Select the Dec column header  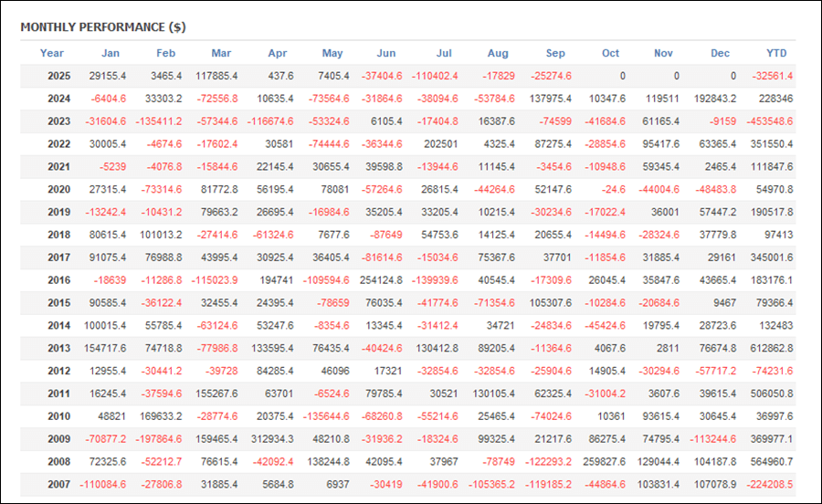click(x=721, y=53)
